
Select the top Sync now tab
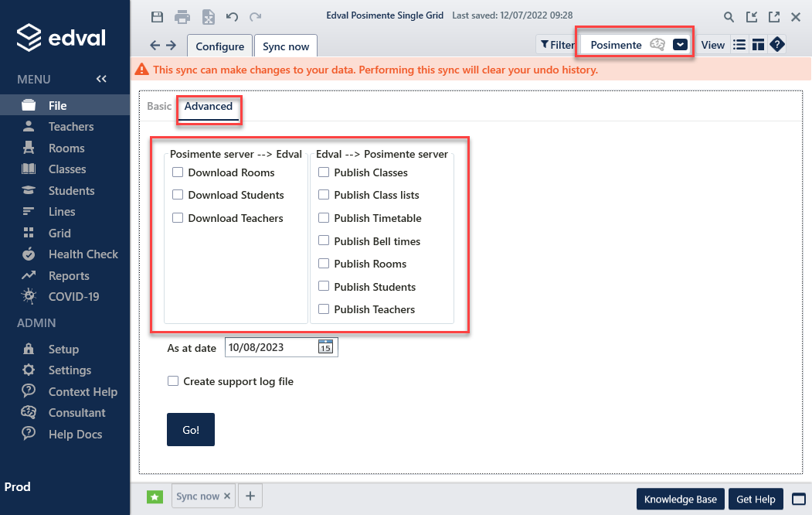[x=286, y=46]
